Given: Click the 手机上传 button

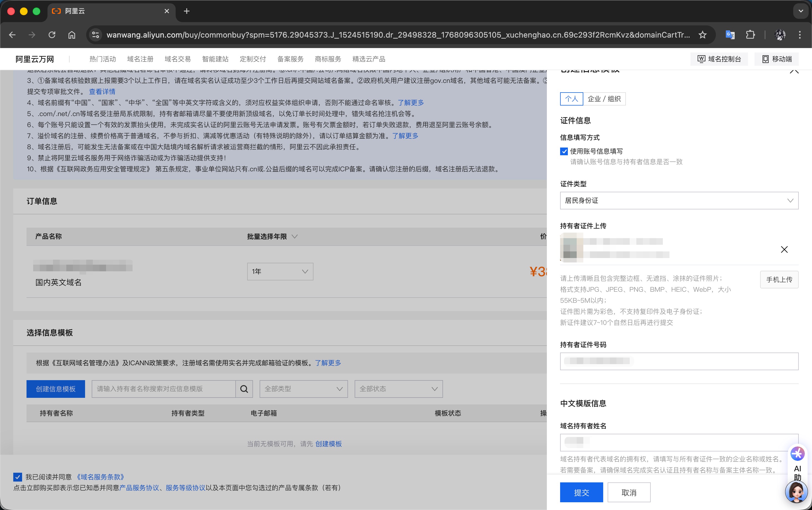Looking at the screenshot, I should [x=779, y=280].
